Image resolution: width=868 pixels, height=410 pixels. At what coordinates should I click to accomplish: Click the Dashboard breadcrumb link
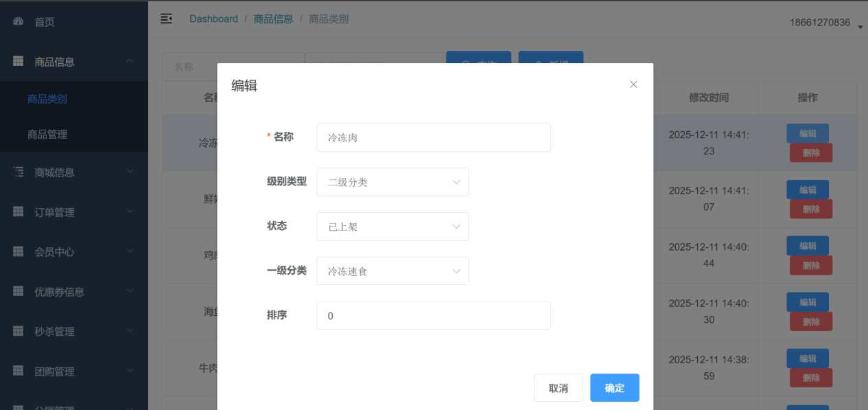point(213,19)
